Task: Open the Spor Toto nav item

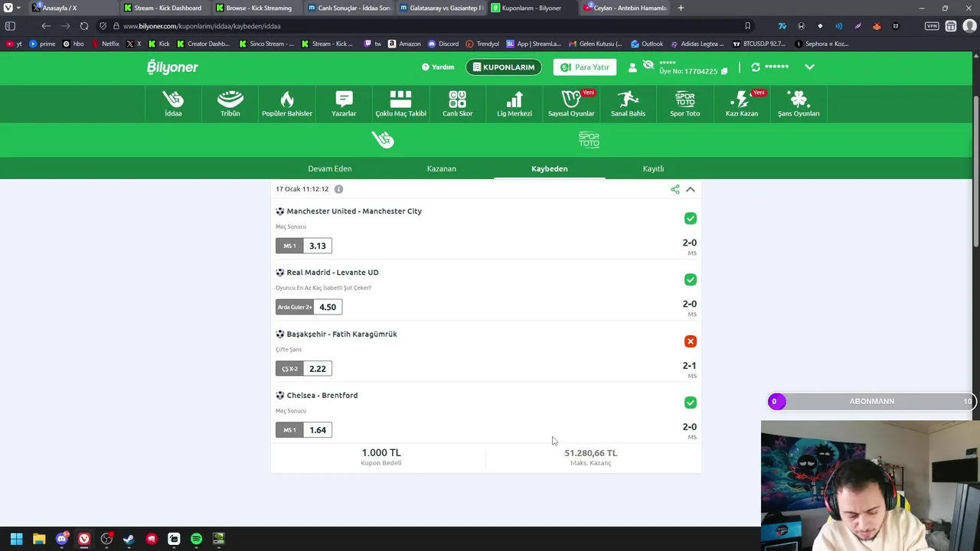Action: [x=684, y=104]
